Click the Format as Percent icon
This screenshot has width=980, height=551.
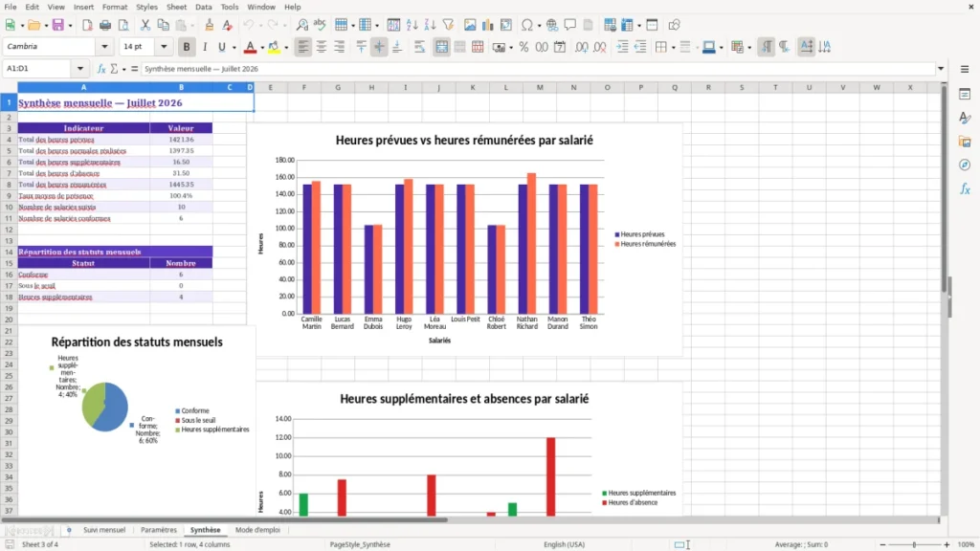click(x=523, y=47)
